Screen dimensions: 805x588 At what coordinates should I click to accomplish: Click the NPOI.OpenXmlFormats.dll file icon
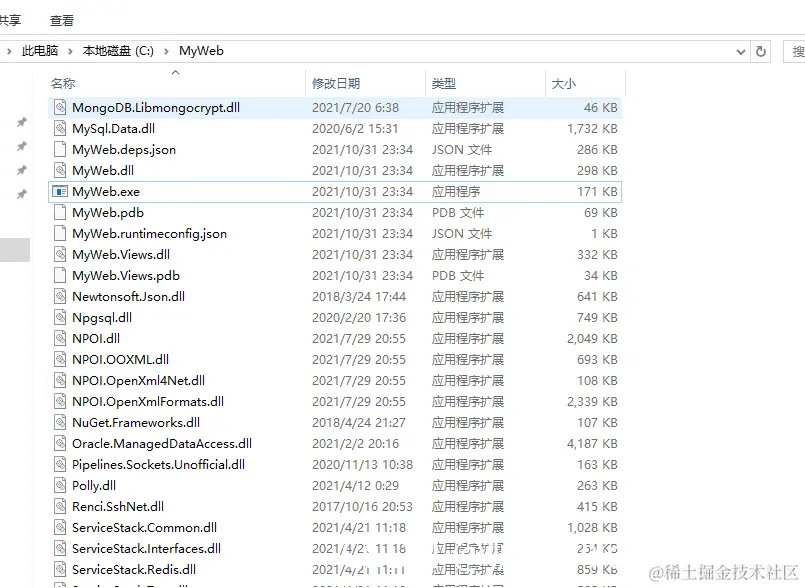(x=60, y=402)
